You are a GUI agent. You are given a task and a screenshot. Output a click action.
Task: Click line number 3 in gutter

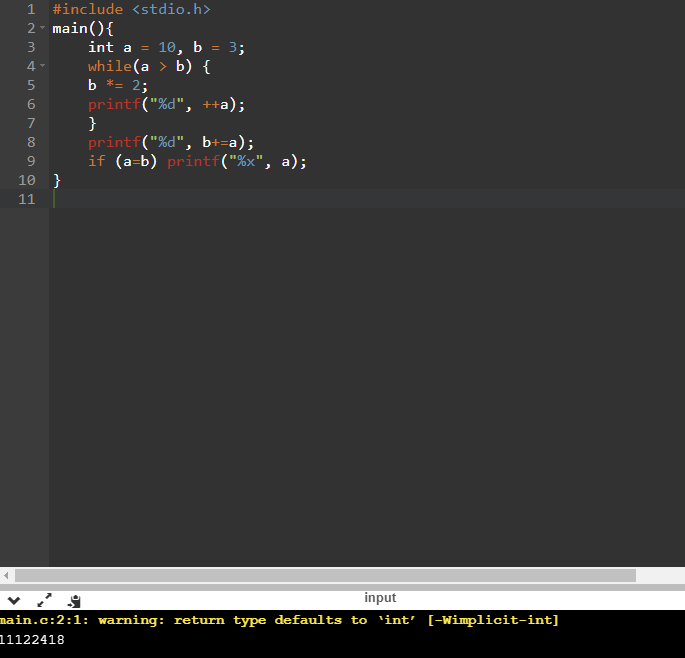pyautogui.click(x=31, y=47)
